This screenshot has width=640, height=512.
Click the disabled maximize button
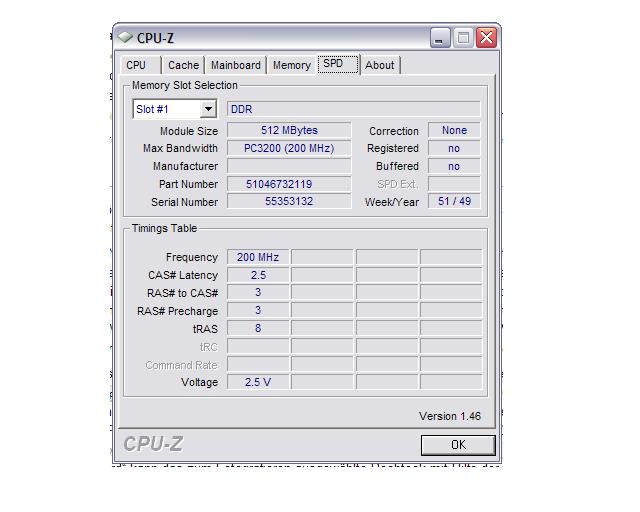(463, 38)
